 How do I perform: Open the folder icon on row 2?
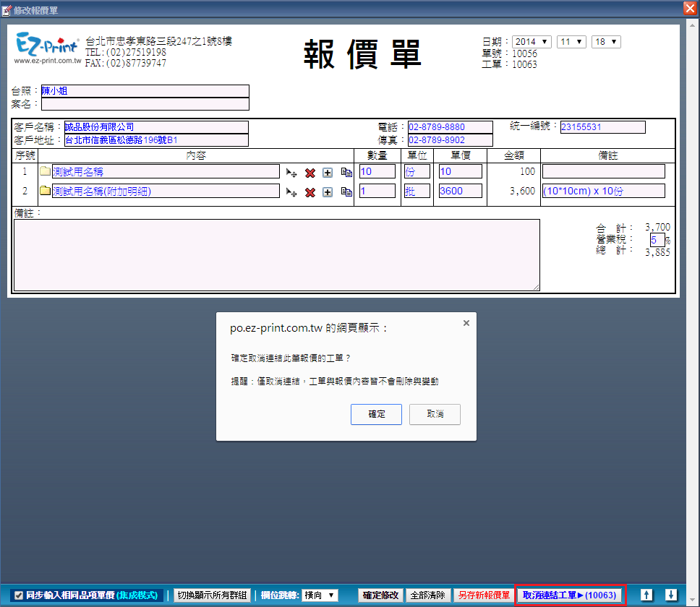coord(46,191)
